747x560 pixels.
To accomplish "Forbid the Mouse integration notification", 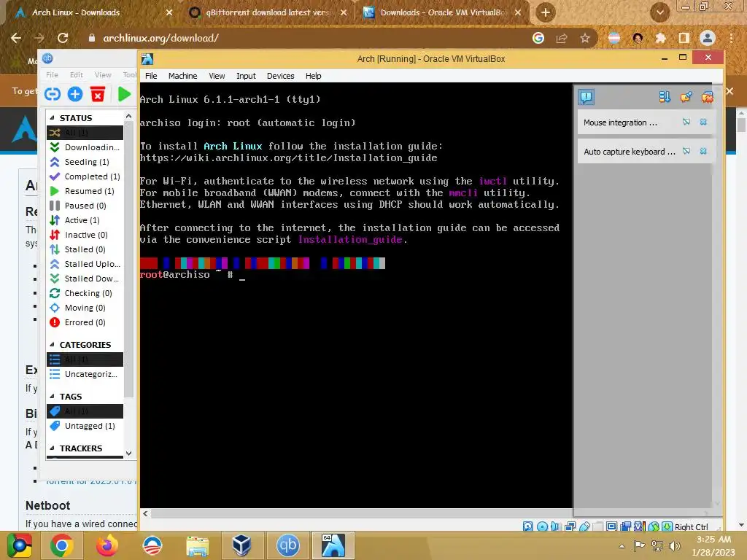I will 686,122.
